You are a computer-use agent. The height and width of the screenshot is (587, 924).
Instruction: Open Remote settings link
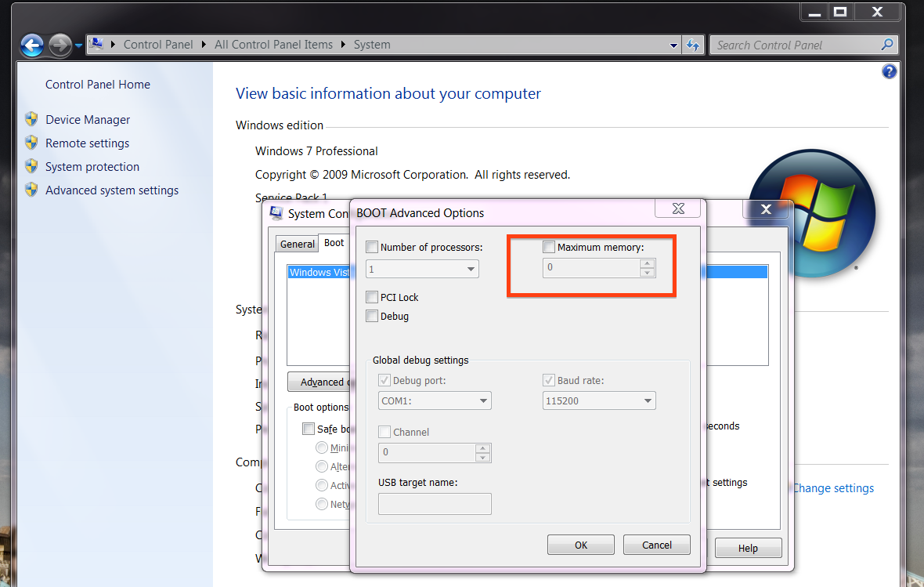click(x=87, y=143)
